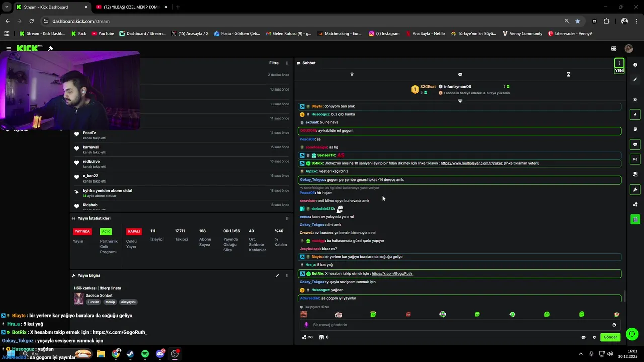The width and height of the screenshot is (644, 362).
Task: Open browser extensions puzzle icon
Action: pos(606,21)
